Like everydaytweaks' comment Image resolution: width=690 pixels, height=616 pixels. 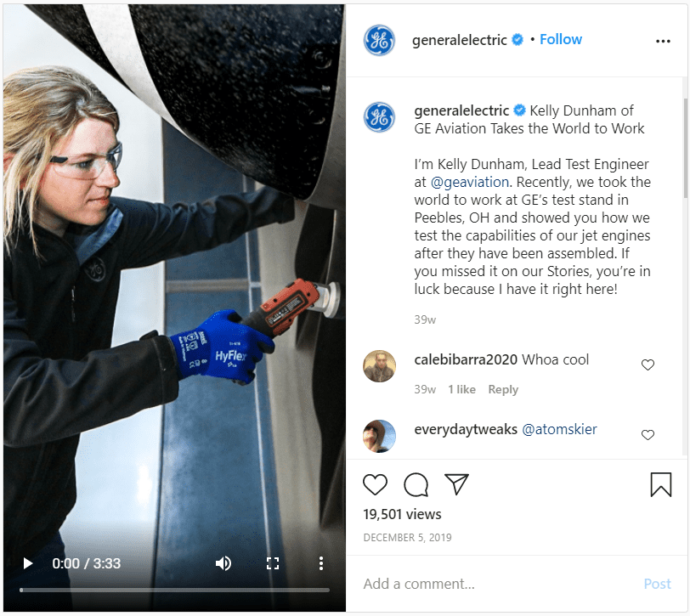pyautogui.click(x=648, y=435)
